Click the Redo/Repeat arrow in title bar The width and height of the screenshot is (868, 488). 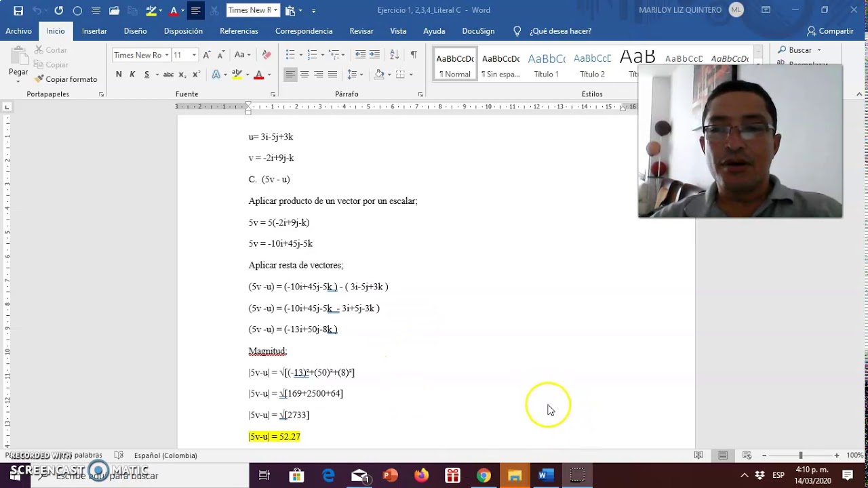(x=58, y=10)
